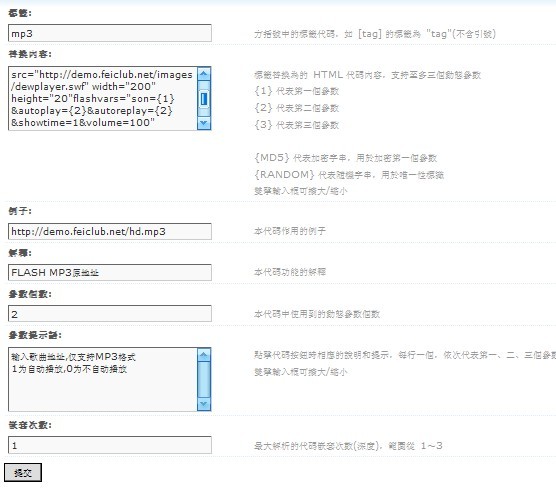
Task: Click the scroll-up arrow of the replacement content box
Action: click(204, 74)
